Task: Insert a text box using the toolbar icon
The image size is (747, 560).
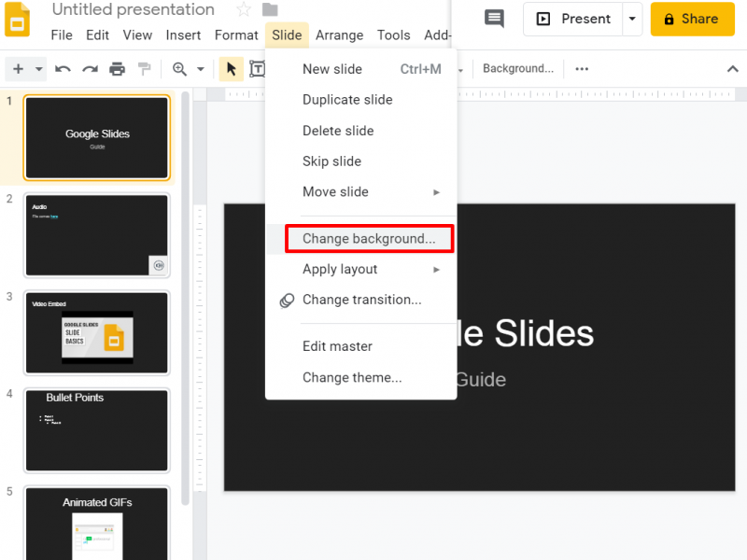Action: (259, 69)
